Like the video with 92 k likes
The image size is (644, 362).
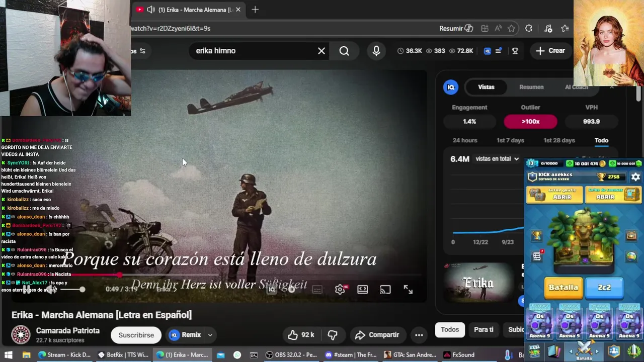(x=301, y=335)
